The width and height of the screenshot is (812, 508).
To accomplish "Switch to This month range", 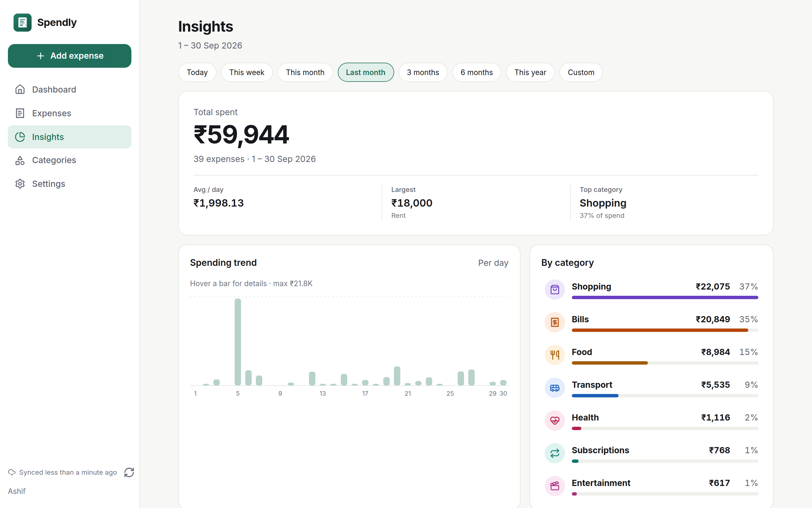I will pos(305,72).
